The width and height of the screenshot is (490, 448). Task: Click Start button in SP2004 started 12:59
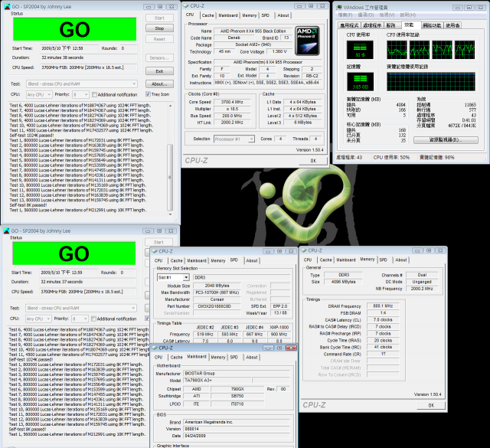pyautogui.click(x=158, y=242)
